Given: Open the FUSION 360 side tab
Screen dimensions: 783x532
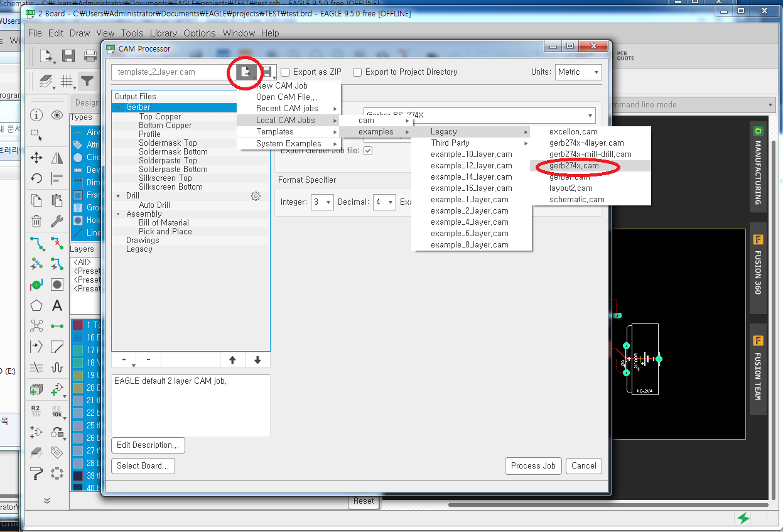Looking at the screenshot, I should click(758, 267).
